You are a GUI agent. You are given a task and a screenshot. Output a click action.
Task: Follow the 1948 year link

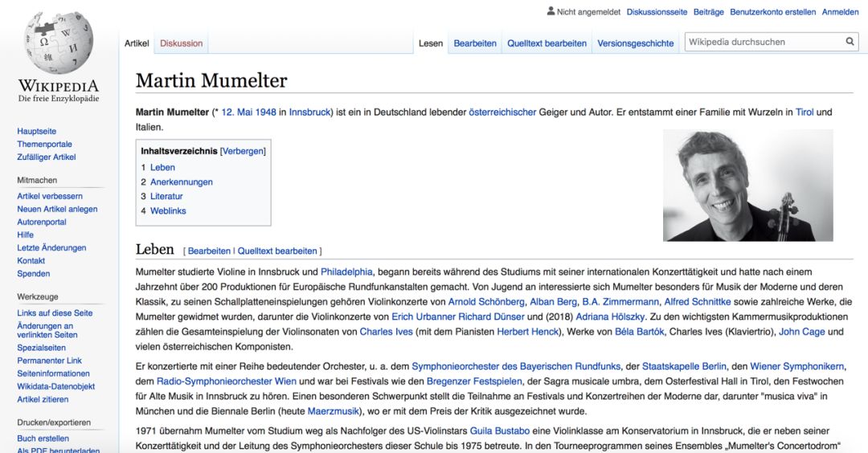(x=266, y=112)
